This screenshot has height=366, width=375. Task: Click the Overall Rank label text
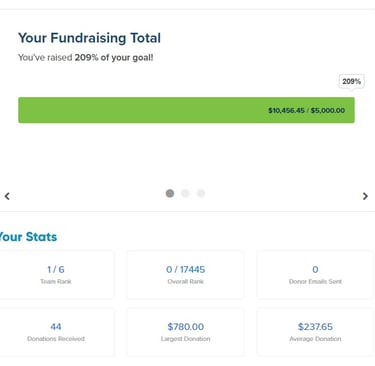tap(185, 281)
